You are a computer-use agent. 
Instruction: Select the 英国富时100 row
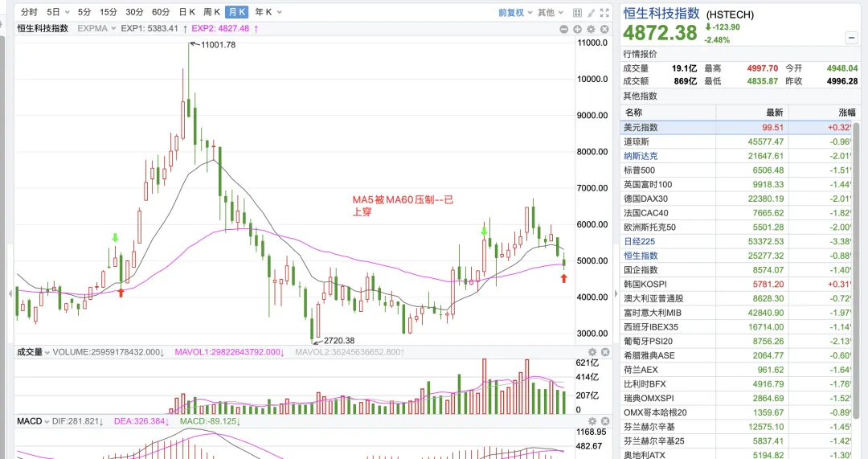737,184
